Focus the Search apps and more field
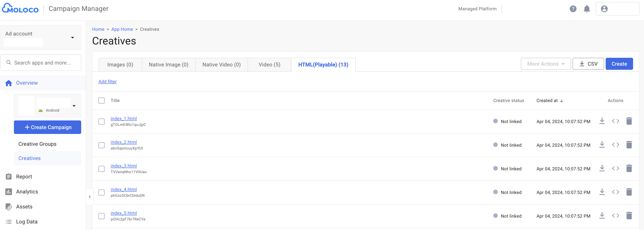This screenshot has width=644, height=230. click(x=41, y=63)
